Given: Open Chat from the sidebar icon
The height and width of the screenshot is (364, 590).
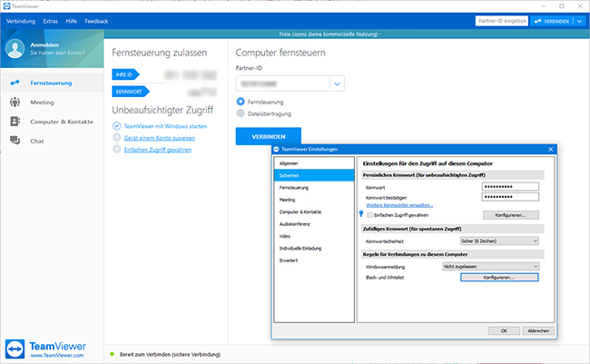Looking at the screenshot, I should point(15,141).
